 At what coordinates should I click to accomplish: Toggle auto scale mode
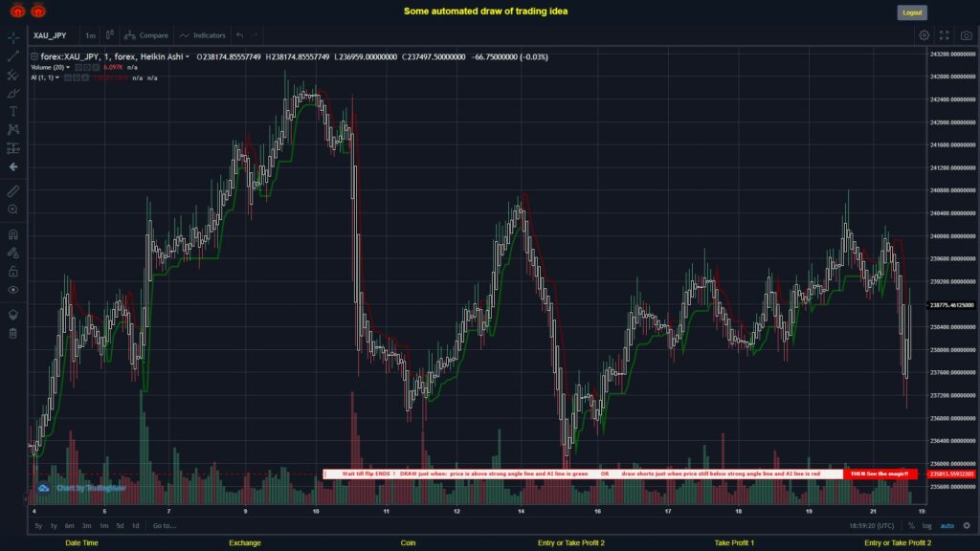pos(947,526)
